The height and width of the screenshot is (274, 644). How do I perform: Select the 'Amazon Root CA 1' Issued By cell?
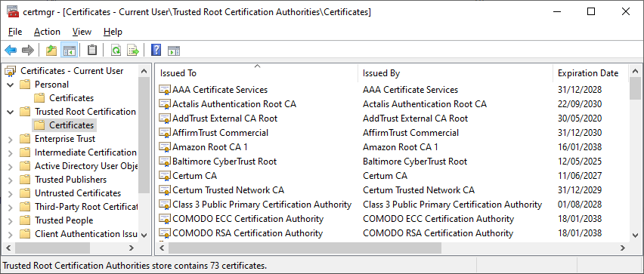click(x=401, y=147)
